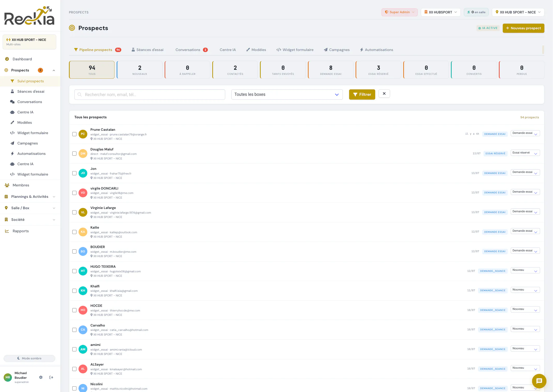Click the VD avatar of virgile DONCARLI
Image resolution: width=553 pixels, height=392 pixels.
[x=83, y=193]
